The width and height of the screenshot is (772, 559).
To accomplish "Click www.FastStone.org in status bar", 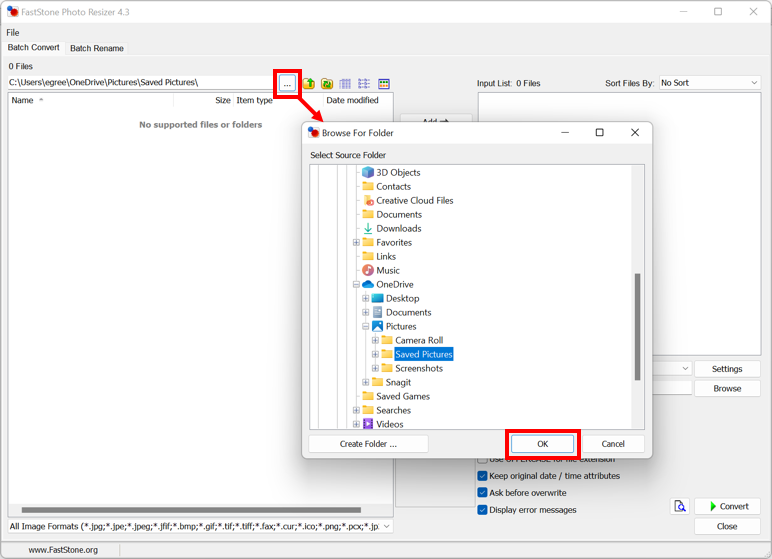I will [63, 550].
